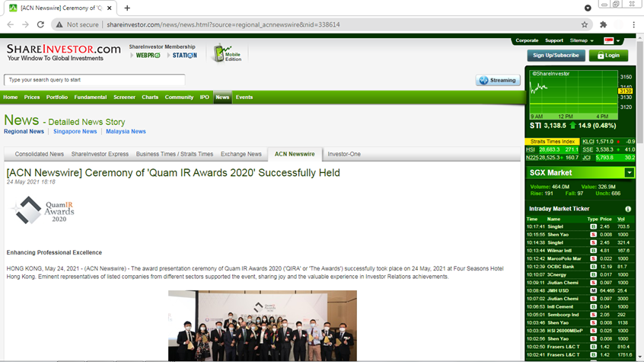Go to Home in the green navigation
This screenshot has height=362, width=644.
[x=10, y=97]
